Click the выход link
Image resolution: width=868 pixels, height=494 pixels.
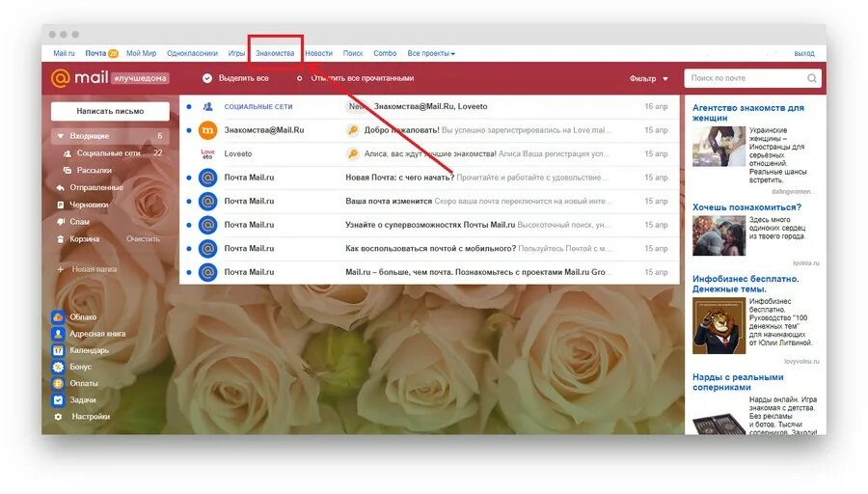coord(803,54)
